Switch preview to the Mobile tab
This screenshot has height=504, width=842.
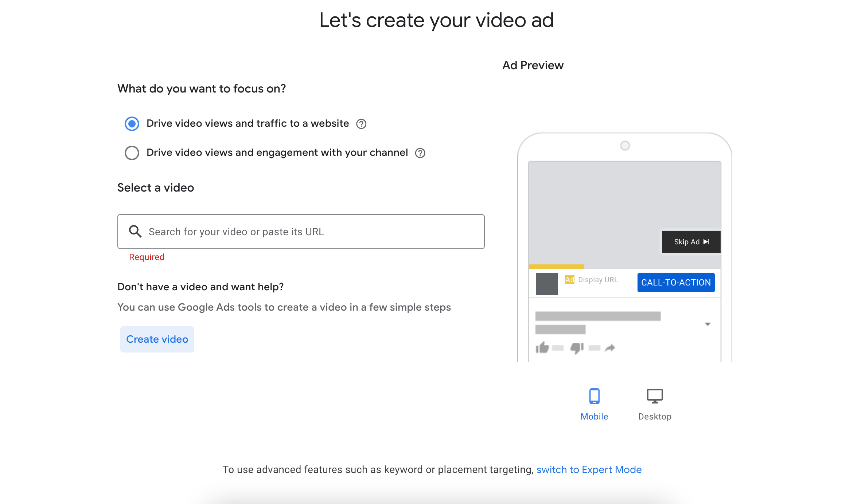coord(594,416)
